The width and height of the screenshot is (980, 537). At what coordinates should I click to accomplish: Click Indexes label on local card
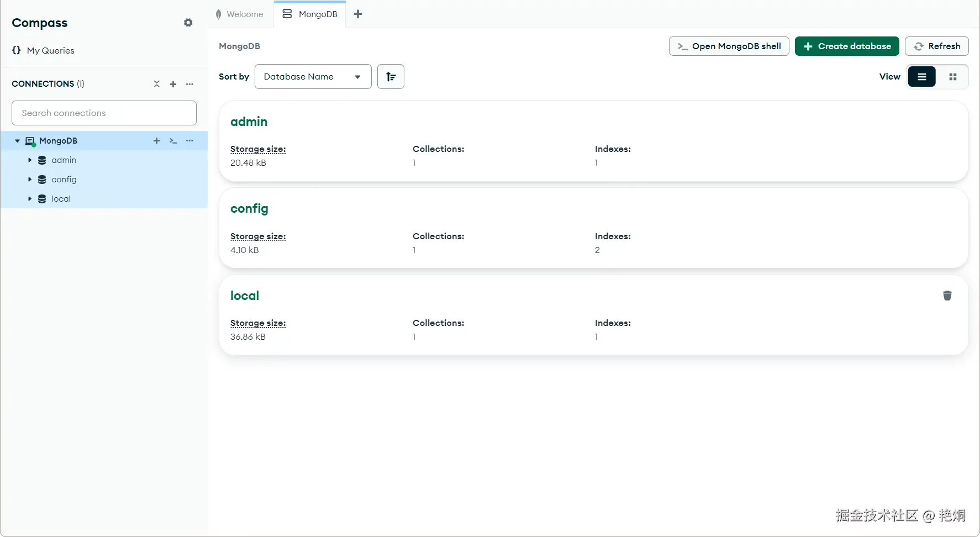613,323
